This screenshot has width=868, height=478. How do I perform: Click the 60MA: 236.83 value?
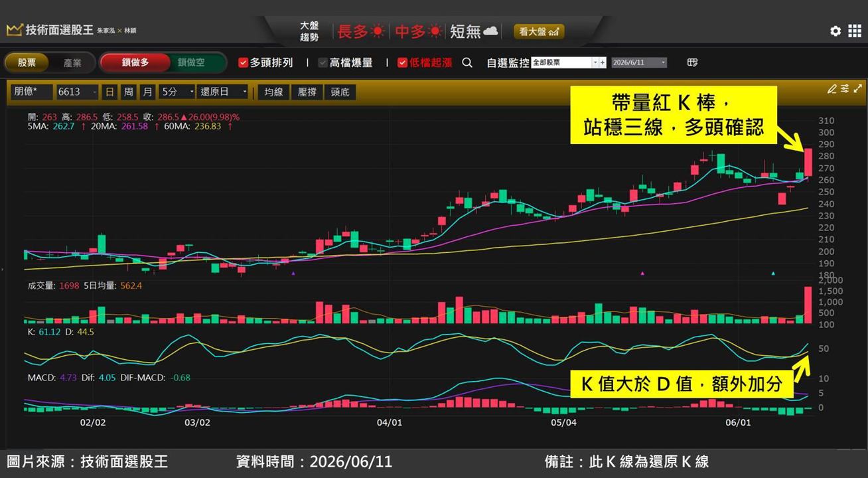coord(192,125)
